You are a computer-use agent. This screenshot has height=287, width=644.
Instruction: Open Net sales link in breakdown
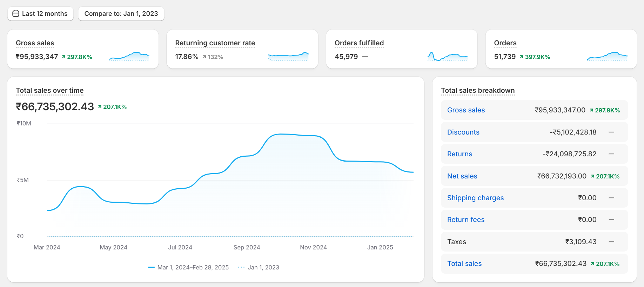point(462,176)
